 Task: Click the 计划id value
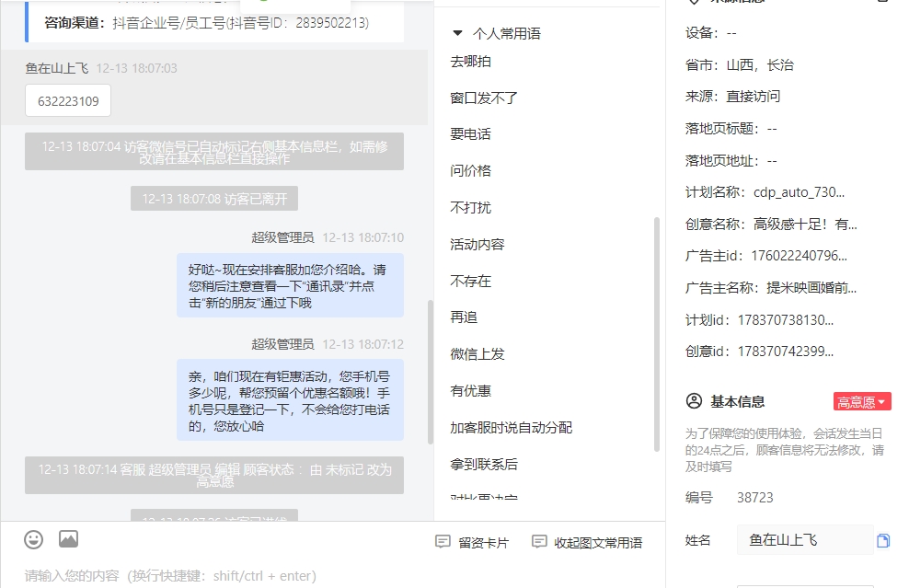coord(786,319)
